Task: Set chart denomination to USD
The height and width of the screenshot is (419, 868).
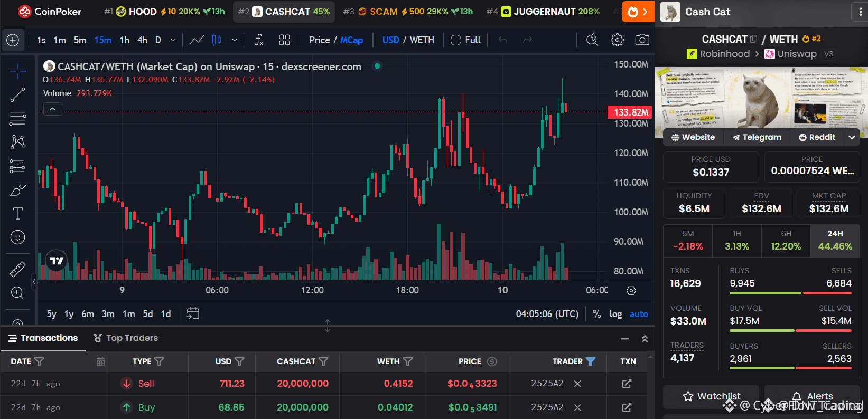Action: [x=391, y=40]
